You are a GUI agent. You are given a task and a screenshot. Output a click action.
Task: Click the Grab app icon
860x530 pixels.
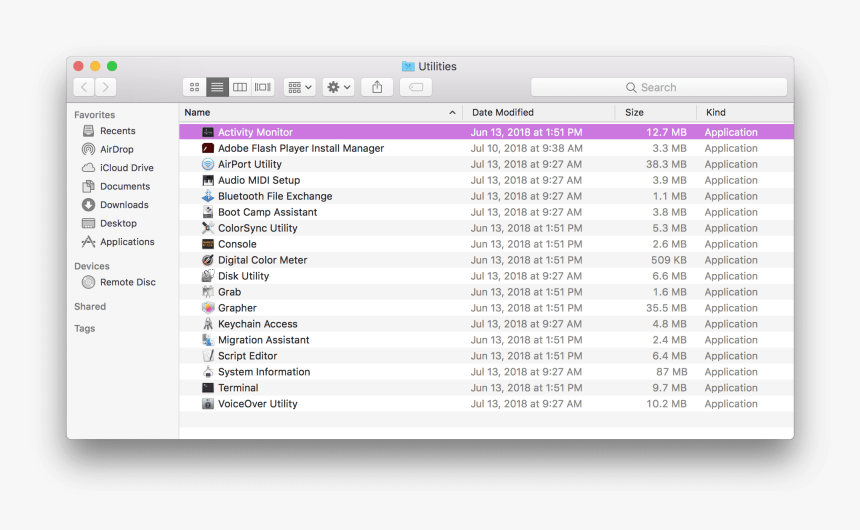[208, 292]
